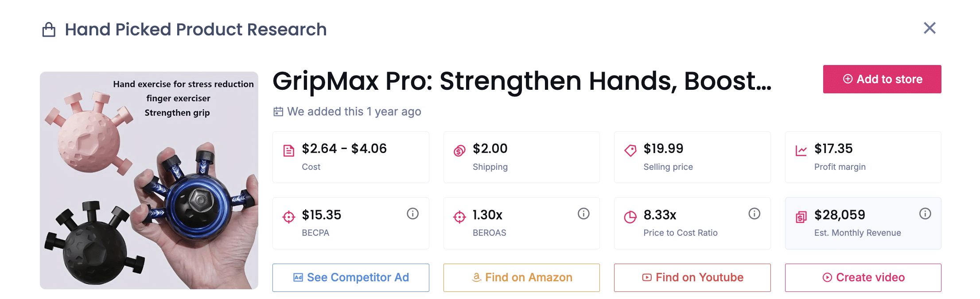This screenshot has height=299, width=980.
Task: Click the product image thumbnail
Action: (149, 180)
